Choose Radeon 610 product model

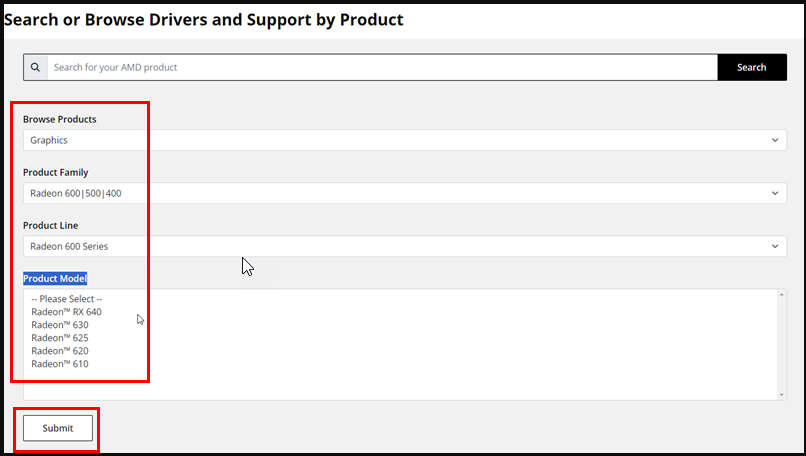tap(60, 364)
